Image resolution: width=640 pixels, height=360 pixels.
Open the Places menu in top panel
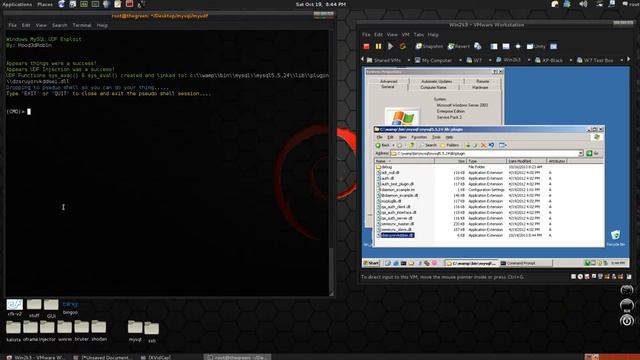(x=45, y=4)
